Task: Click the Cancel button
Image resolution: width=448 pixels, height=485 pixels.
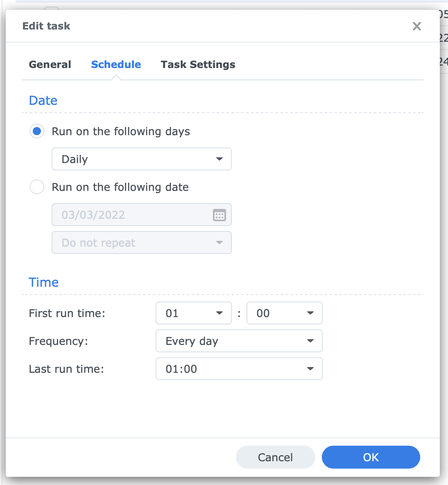Action: 276,457
